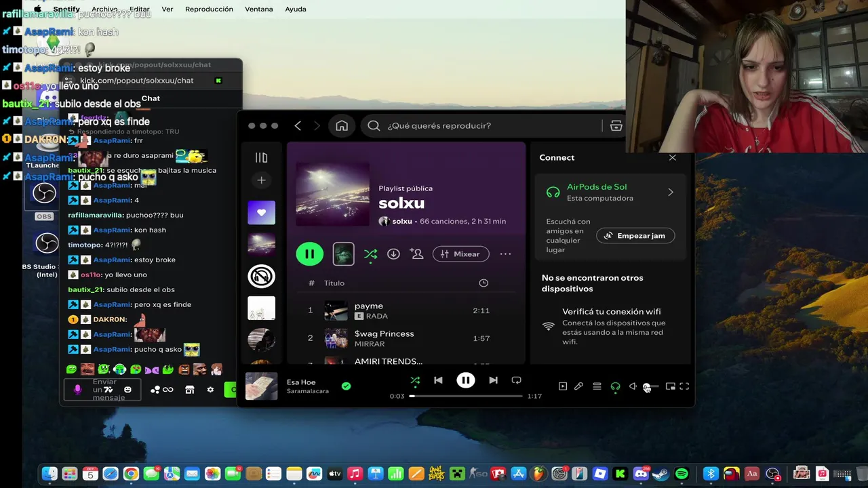The width and height of the screenshot is (868, 488).
Task: Mute Spotify volume speaker icon
Action: coord(633,386)
